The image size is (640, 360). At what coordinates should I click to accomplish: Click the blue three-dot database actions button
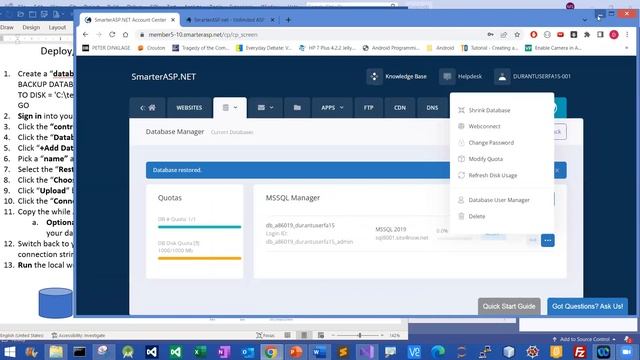(x=548, y=240)
